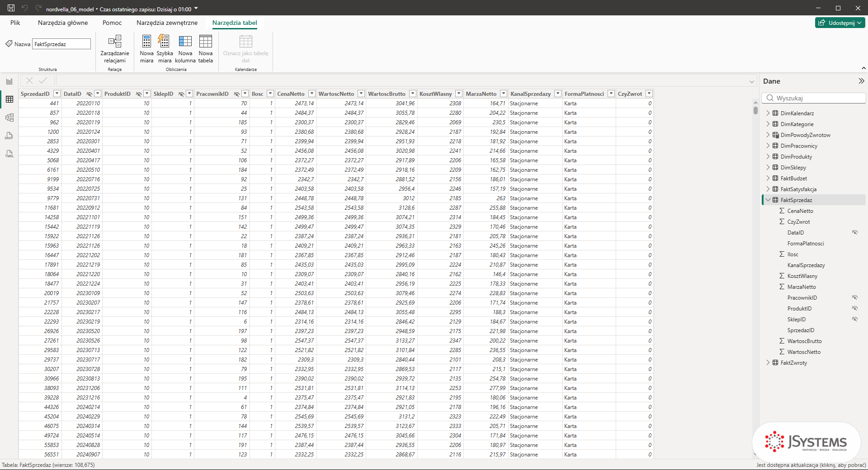Screen dimensions: 868x470
Task: Click the Nazwa table name field
Action: 61,44
